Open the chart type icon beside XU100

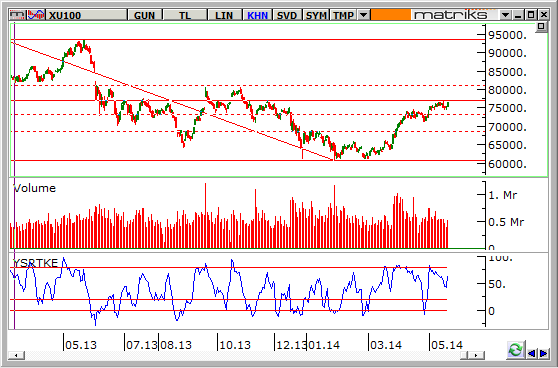click(x=36, y=15)
